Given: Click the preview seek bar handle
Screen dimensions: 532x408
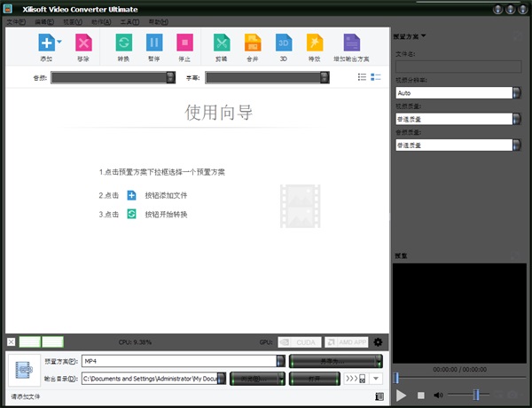Looking at the screenshot, I should pyautogui.click(x=396, y=378).
